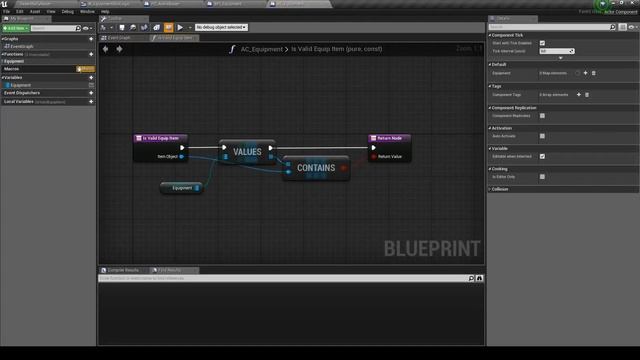Add a new local variable with plus

[x=91, y=102]
